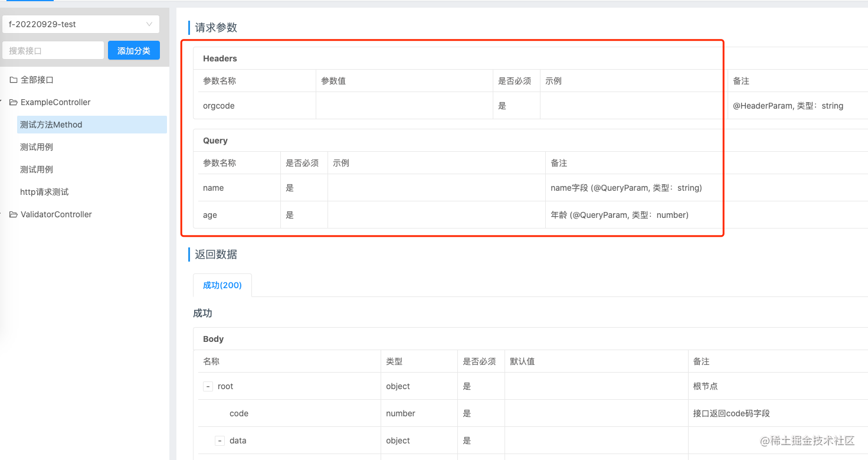Image resolution: width=868 pixels, height=460 pixels.
Task: Collapse the root node in Body table
Action: click(x=208, y=386)
